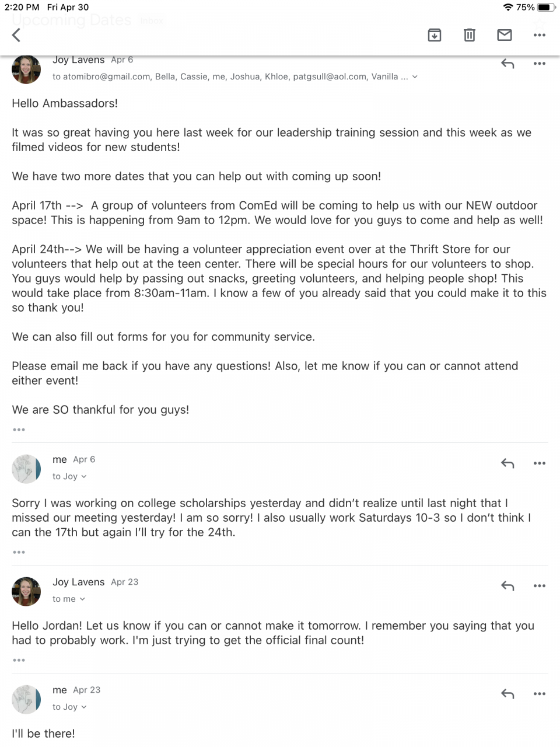Reply to Joy Lavens' Apr 6 email
This screenshot has width=560, height=747.
click(508, 64)
